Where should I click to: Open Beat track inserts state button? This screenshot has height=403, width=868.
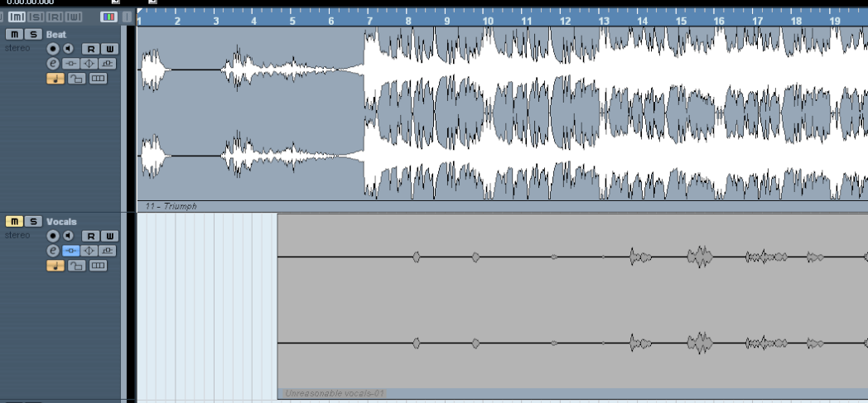pos(71,64)
